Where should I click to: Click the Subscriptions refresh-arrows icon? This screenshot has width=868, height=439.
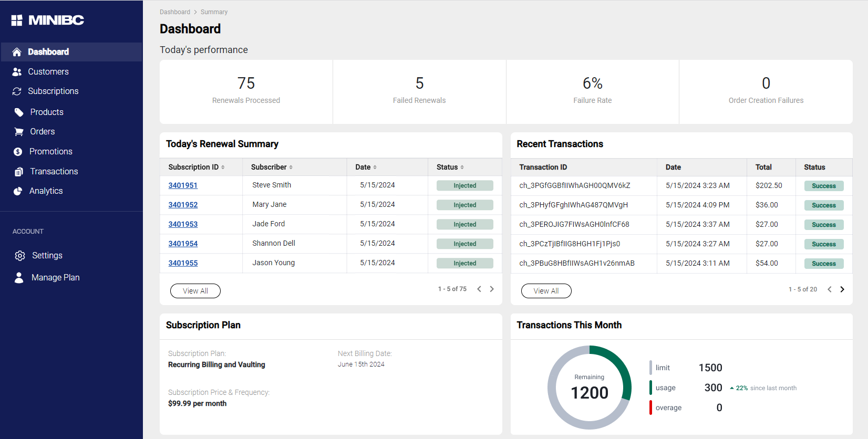pos(17,91)
